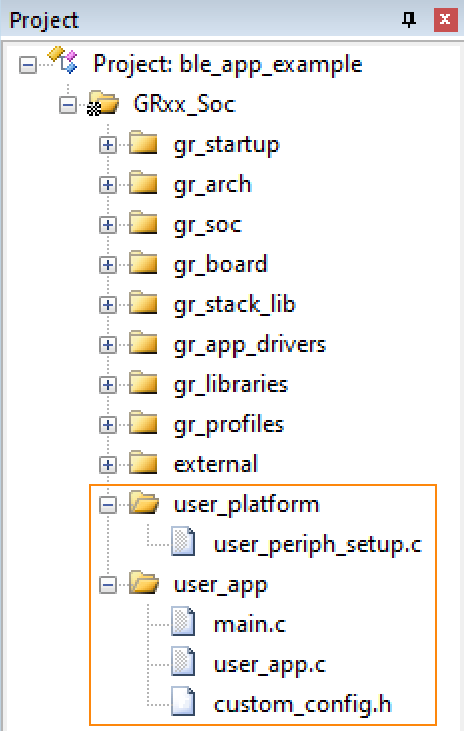
Task: Click the gr_startup folder icon
Action: pyautogui.click(x=143, y=143)
